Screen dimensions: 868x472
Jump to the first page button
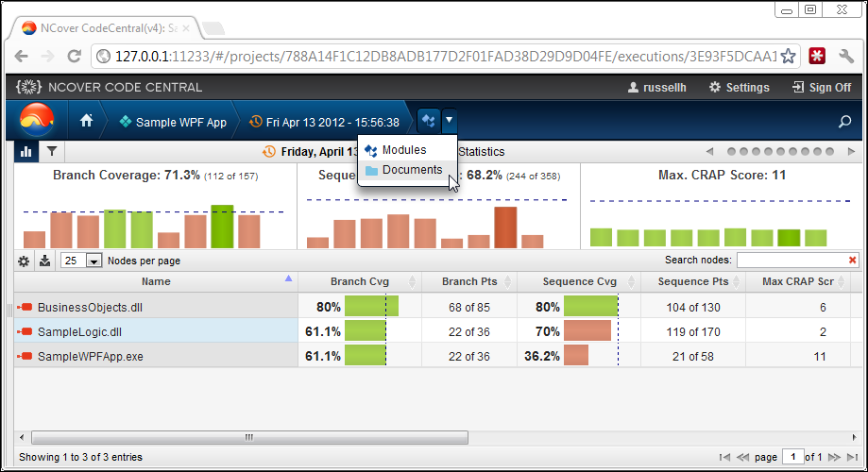coord(724,457)
